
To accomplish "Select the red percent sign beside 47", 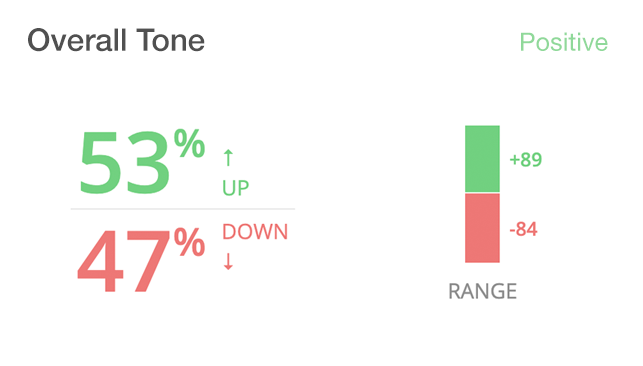I will (x=189, y=242).
